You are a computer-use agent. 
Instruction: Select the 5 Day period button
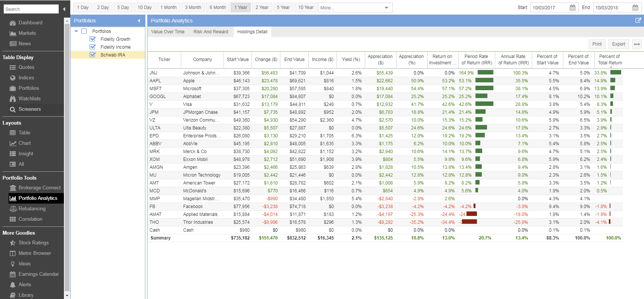(123, 7)
